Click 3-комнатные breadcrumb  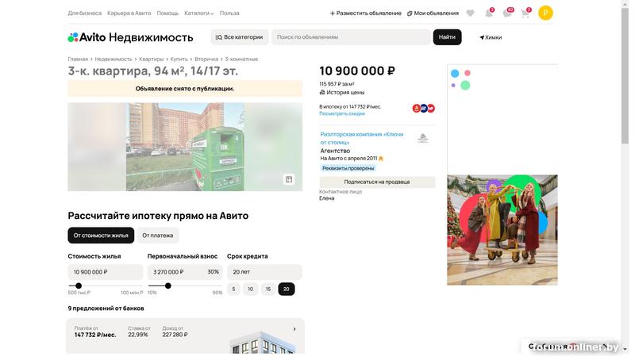[241, 59]
